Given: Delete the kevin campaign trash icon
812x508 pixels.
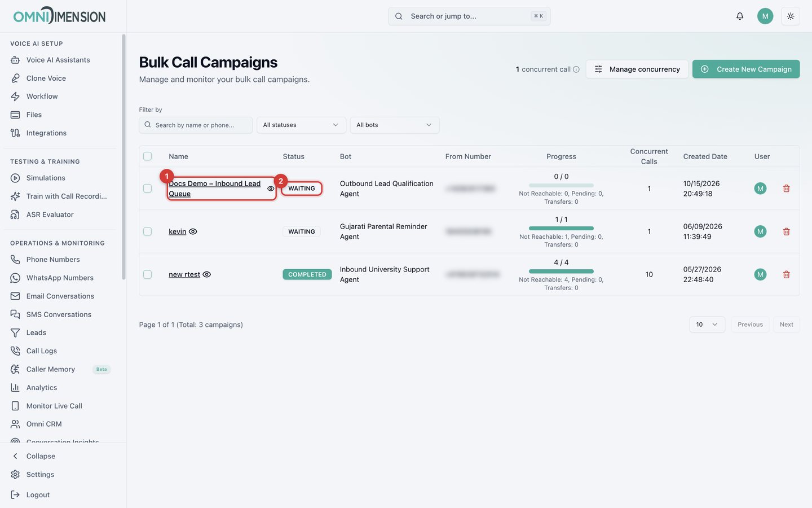Looking at the screenshot, I should click(x=786, y=231).
